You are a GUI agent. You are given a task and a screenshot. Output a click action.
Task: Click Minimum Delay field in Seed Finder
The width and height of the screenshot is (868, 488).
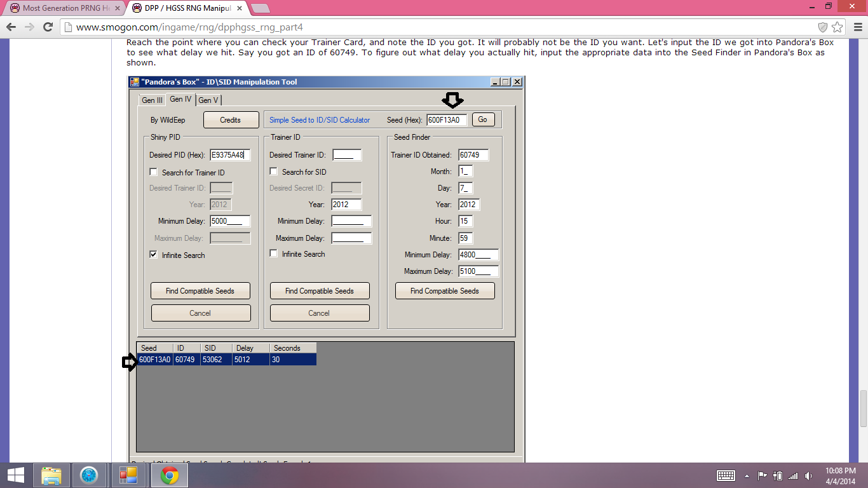click(478, 255)
